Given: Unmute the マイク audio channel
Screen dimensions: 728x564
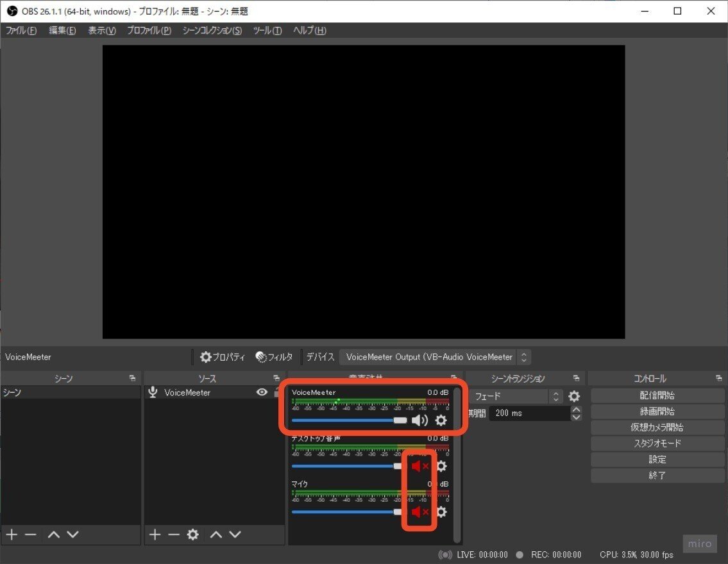Looking at the screenshot, I should [419, 511].
